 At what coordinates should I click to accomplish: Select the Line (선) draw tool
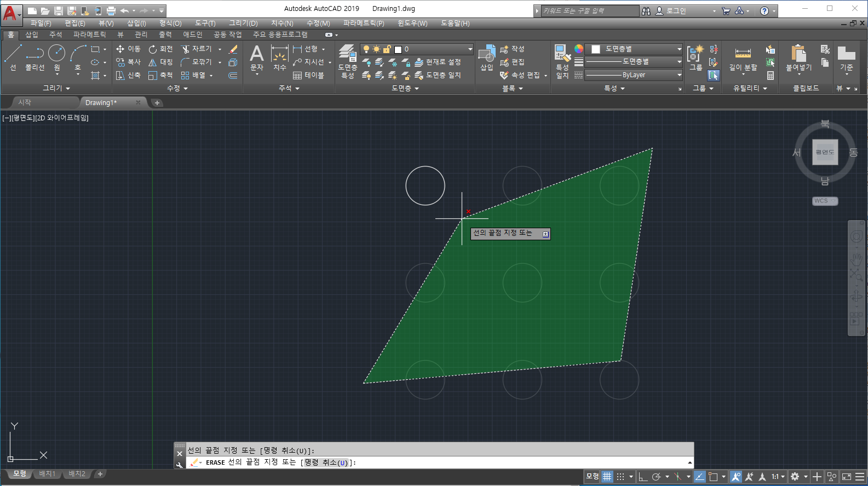pyautogui.click(x=13, y=58)
